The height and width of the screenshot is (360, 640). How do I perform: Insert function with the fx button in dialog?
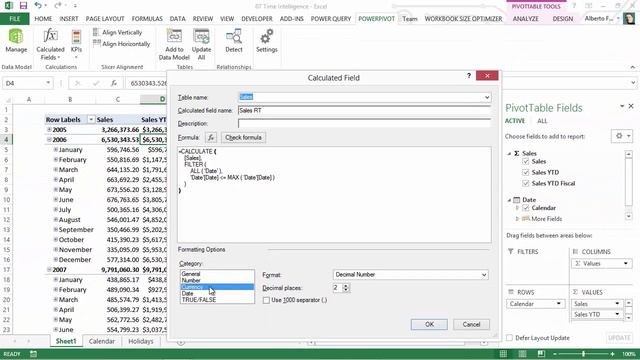pos(211,138)
